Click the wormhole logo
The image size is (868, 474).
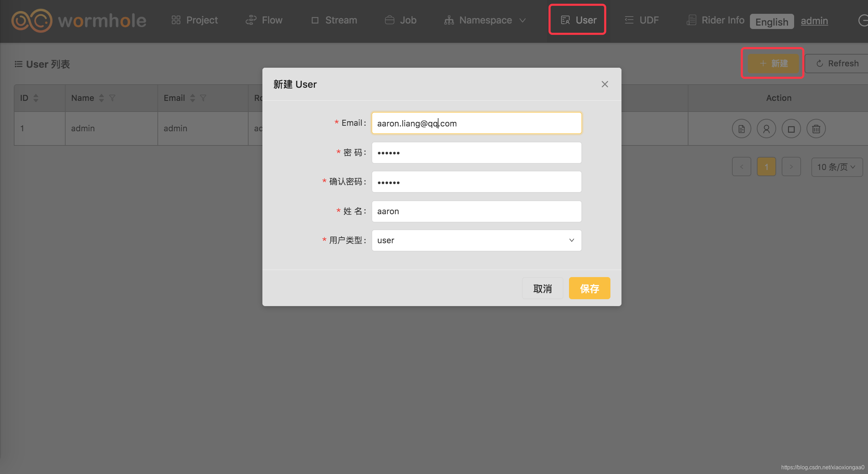(79, 20)
